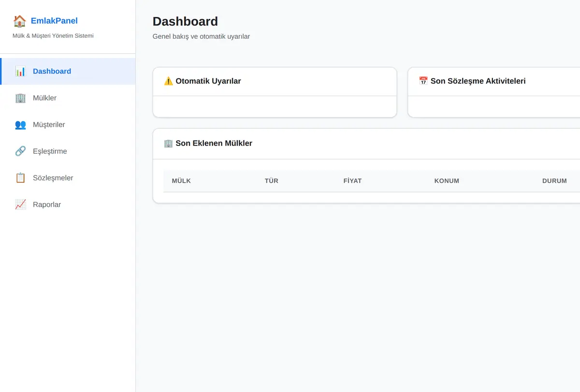Click the Otomatik Uyarılar card title
Viewport: 580px width, 392px height.
coord(208,81)
